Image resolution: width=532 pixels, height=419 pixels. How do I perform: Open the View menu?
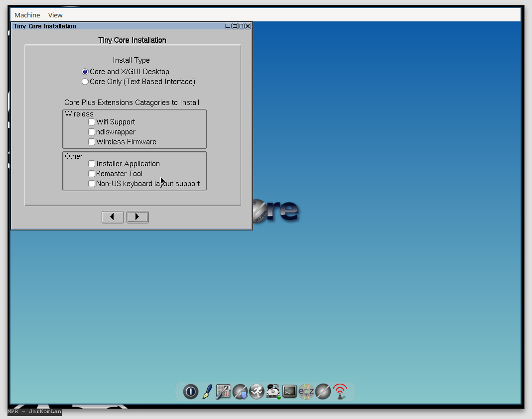55,15
